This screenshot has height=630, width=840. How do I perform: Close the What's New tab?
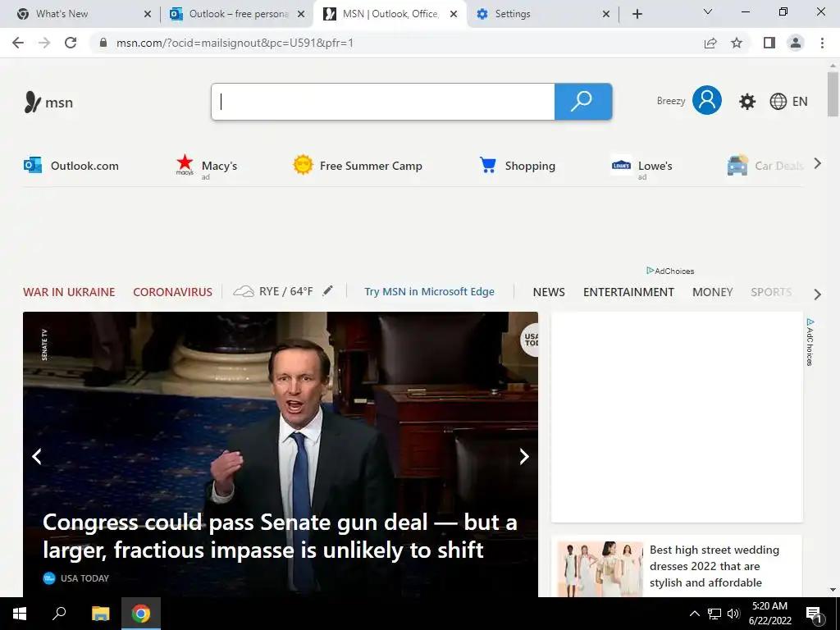[x=148, y=14]
